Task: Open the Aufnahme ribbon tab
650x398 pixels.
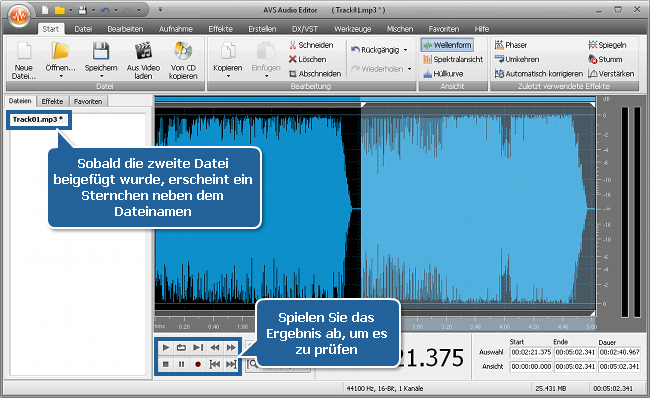Action: [x=176, y=29]
